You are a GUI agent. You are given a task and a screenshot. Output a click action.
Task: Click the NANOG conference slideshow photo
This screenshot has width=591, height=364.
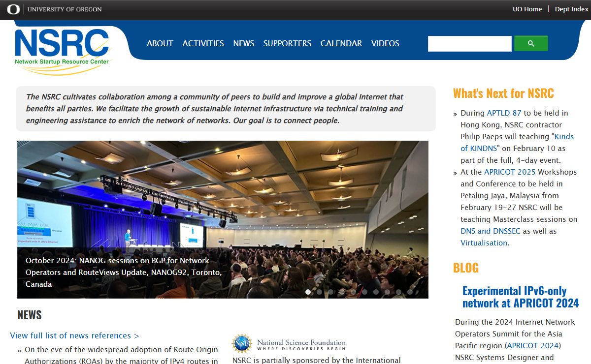point(223,219)
